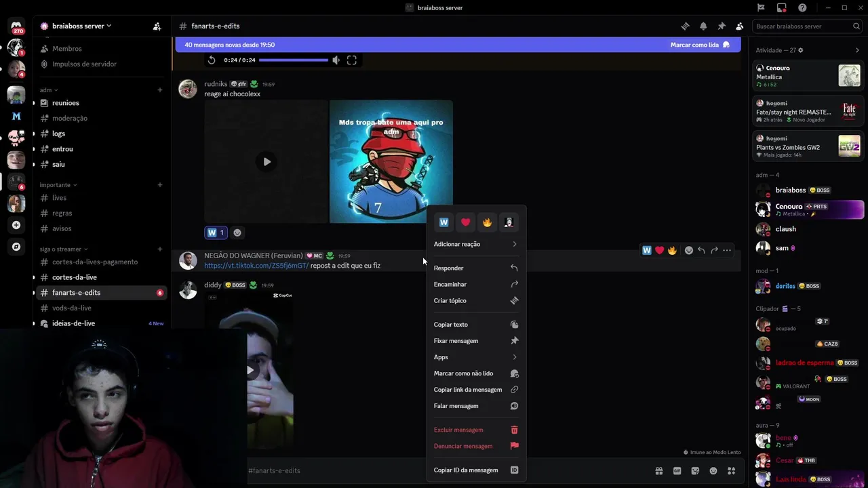This screenshot has width=868, height=488.
Task: Click more options icon on message hover bar
Action: point(727,250)
